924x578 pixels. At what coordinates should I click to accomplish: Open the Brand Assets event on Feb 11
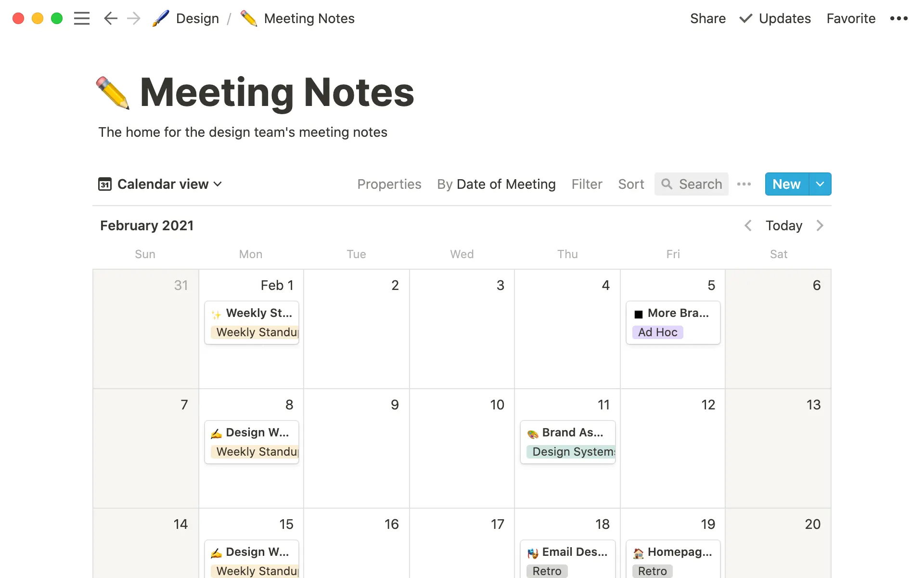(x=567, y=433)
